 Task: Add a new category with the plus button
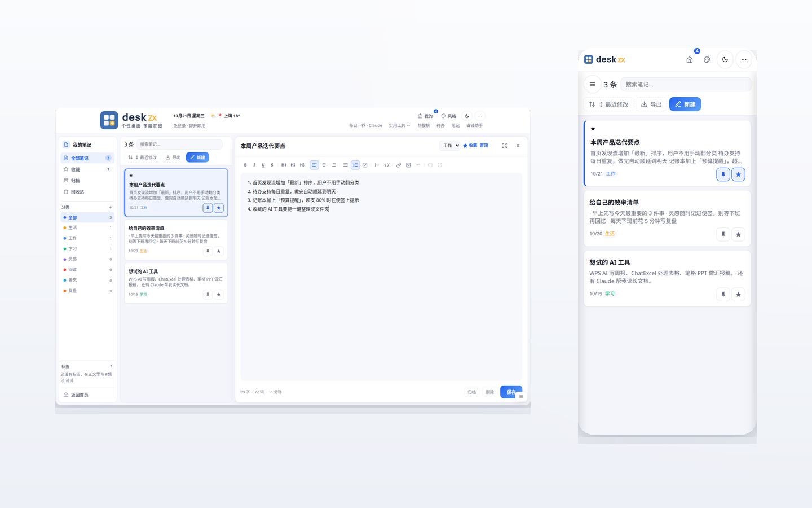pos(111,207)
